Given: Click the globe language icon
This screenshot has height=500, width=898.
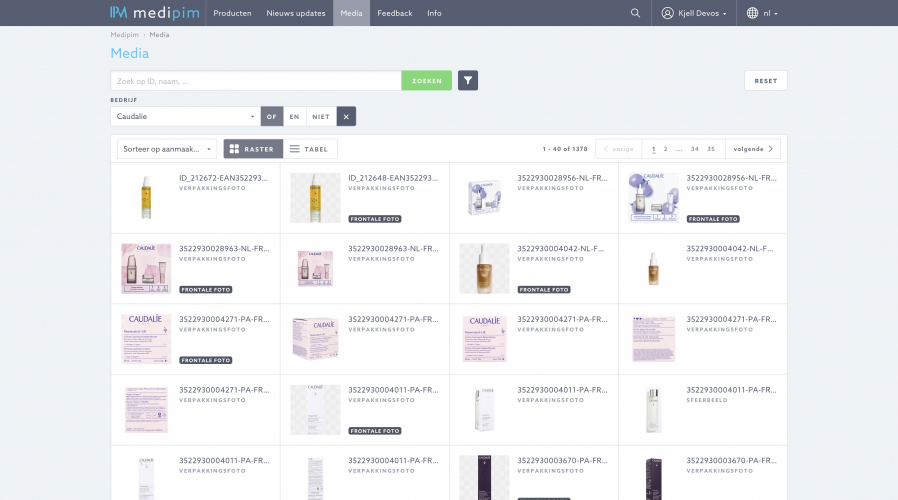Looking at the screenshot, I should pyautogui.click(x=753, y=13).
